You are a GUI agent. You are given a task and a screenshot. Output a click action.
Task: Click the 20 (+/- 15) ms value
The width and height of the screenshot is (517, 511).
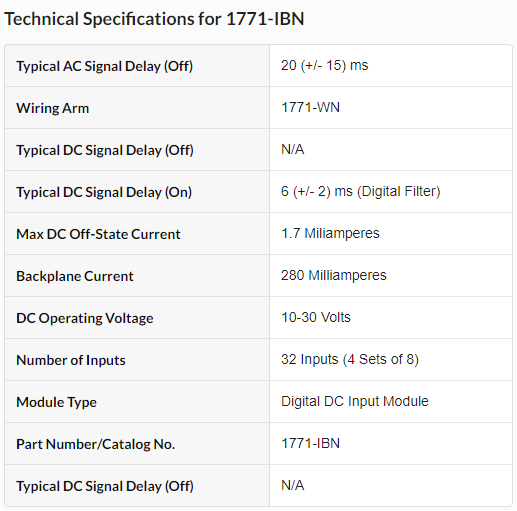pos(324,65)
